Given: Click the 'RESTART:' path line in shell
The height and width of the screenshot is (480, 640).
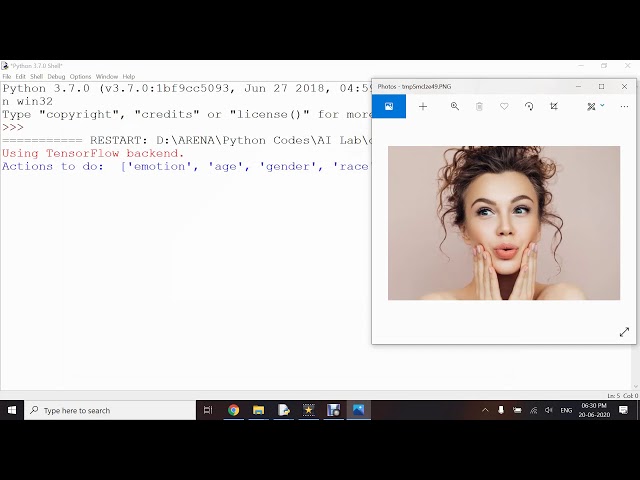Looking at the screenshot, I should (187, 140).
